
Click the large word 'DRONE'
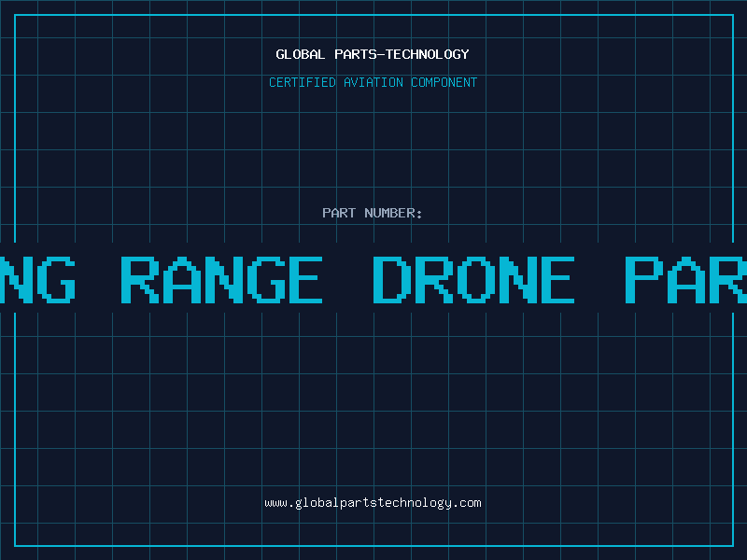473,280
